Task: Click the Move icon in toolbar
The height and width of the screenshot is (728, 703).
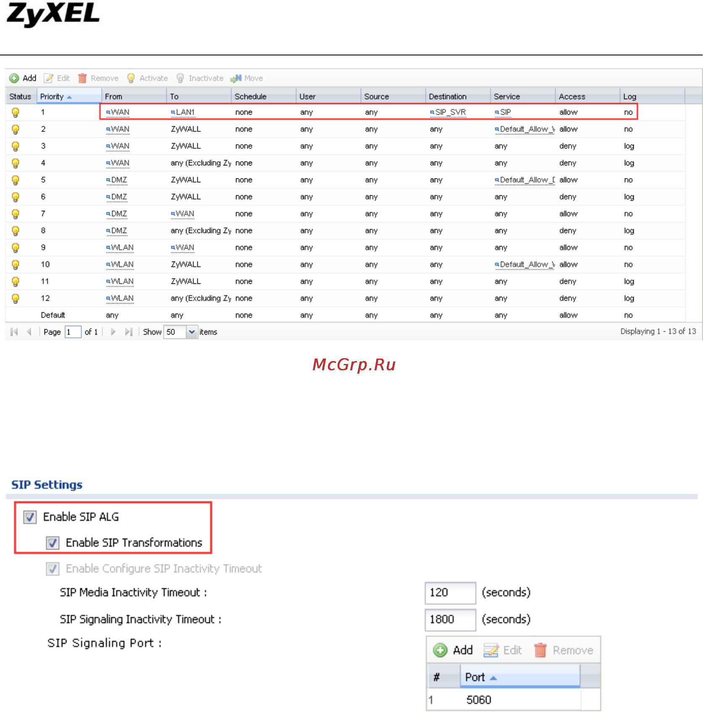Action: (x=236, y=78)
